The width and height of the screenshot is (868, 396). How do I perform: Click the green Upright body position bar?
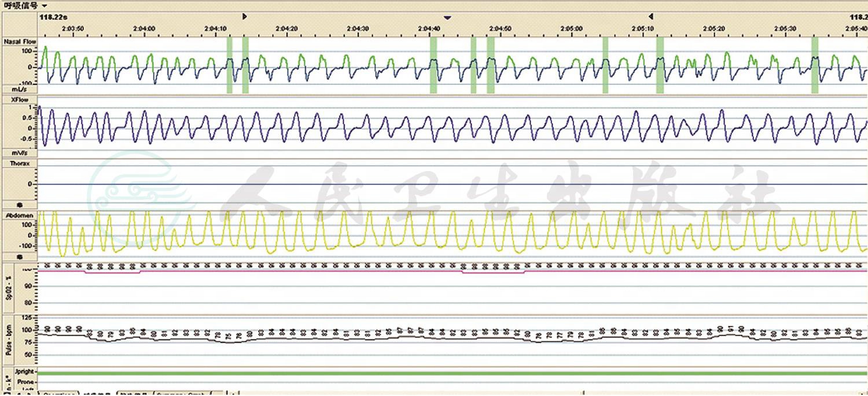(453, 373)
